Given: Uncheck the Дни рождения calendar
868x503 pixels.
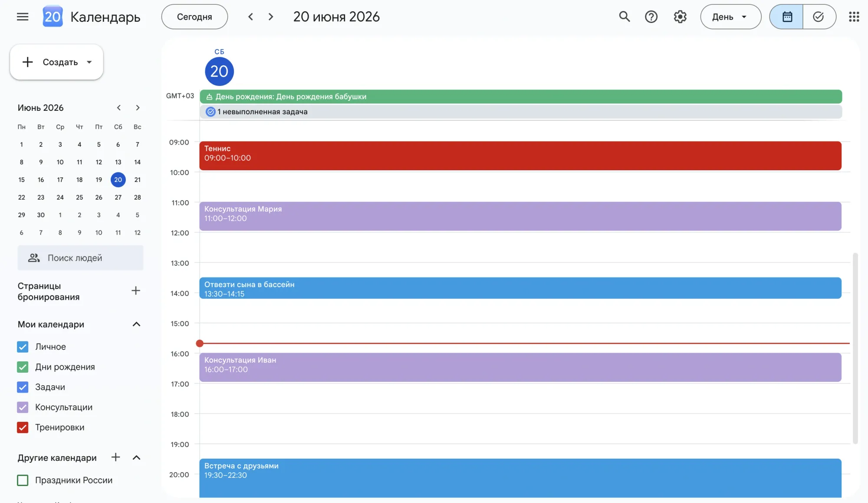Looking at the screenshot, I should 23,367.
